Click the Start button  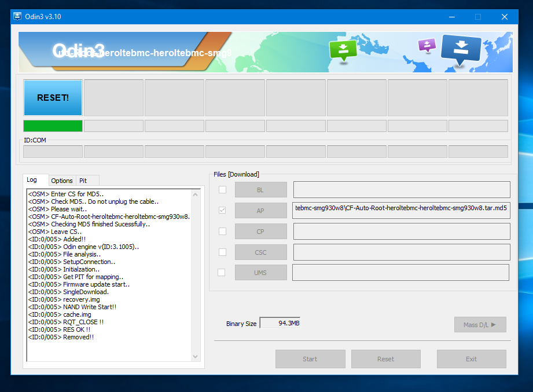[x=310, y=359]
